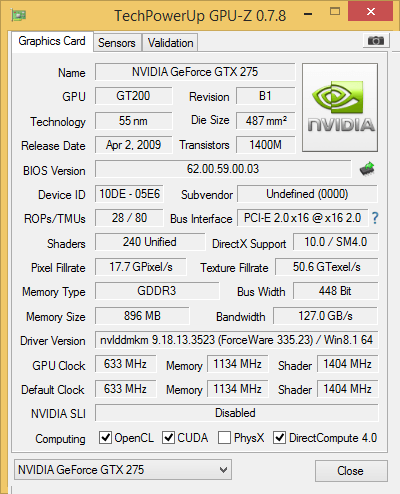
Task: Close window with red X button
Action: 371,11
